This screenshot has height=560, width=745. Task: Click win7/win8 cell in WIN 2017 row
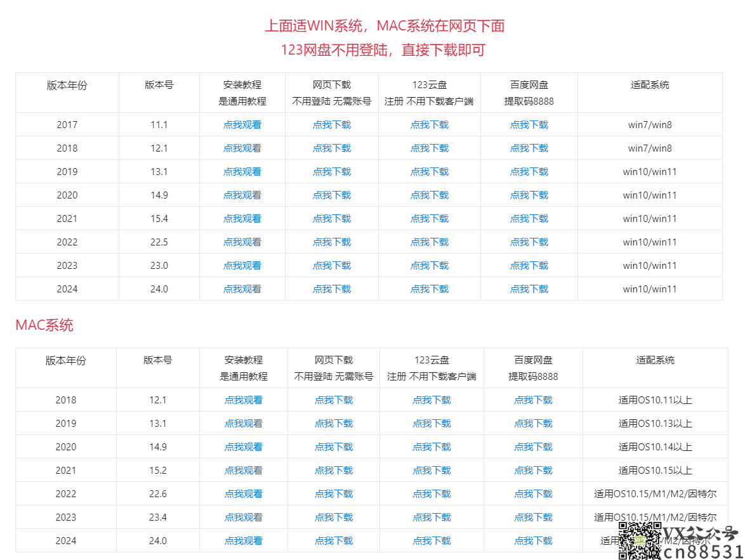650,125
